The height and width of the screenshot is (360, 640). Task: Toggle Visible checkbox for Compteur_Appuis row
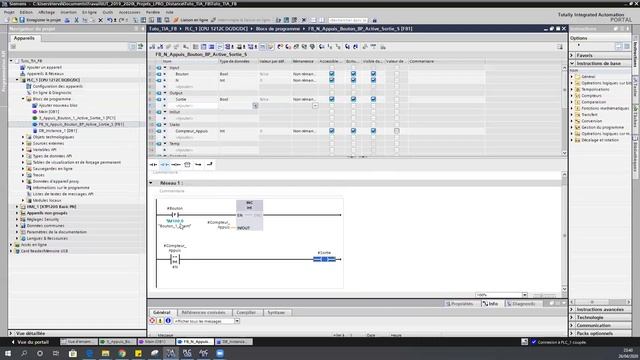[x=373, y=131]
